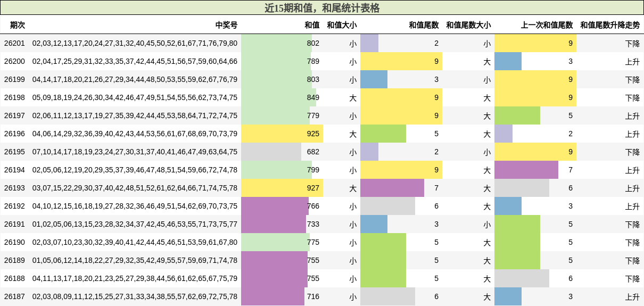Click sum value 799
This screenshot has width=644, height=306.
pos(313,170)
